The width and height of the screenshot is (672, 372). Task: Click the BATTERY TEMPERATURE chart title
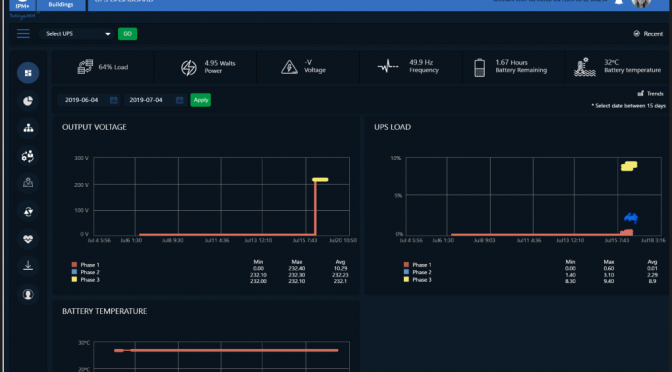[105, 311]
